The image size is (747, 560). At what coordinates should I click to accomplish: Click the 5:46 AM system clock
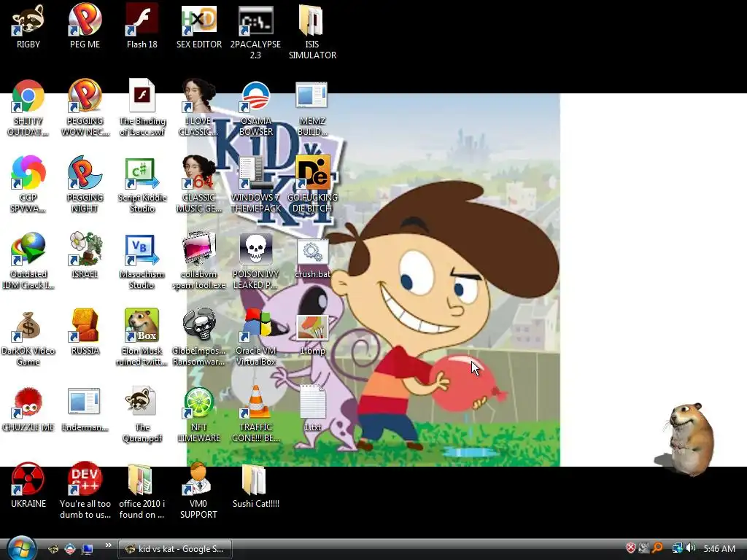(719, 548)
